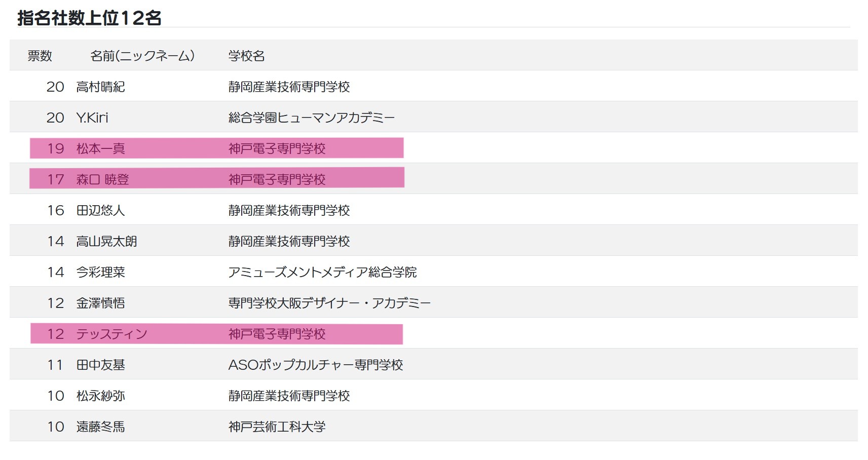Screen dimensions: 868x460
Task: Select the 学校名 column header
Action: tap(246, 56)
